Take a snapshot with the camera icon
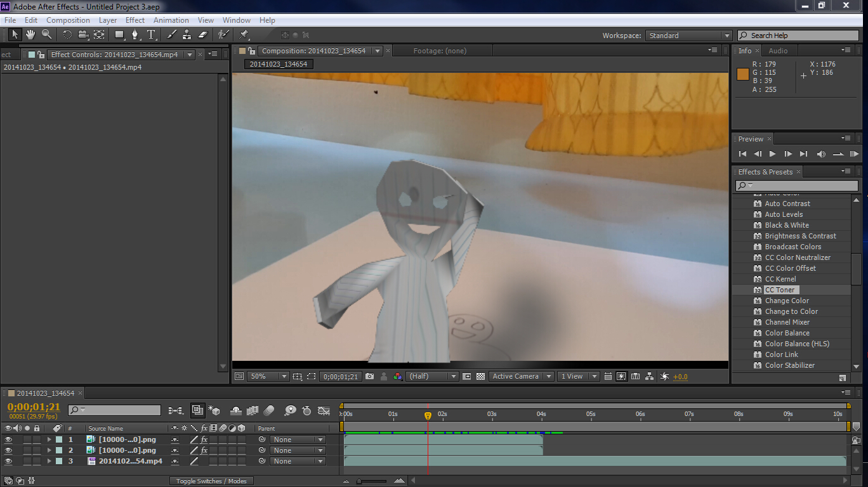The width and height of the screenshot is (868, 487). tap(370, 376)
